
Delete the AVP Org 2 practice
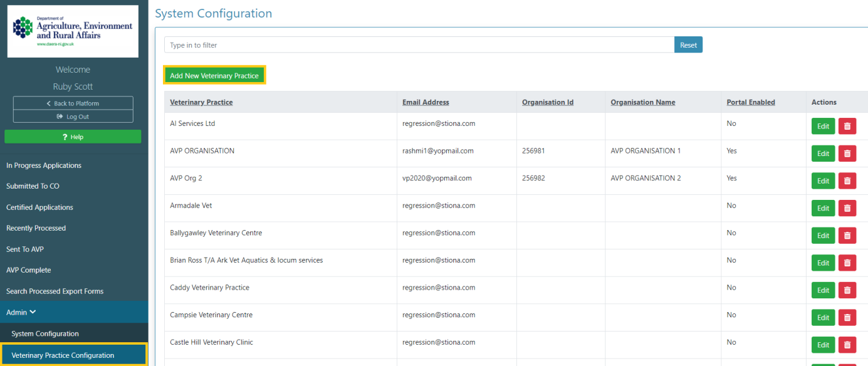coord(847,181)
